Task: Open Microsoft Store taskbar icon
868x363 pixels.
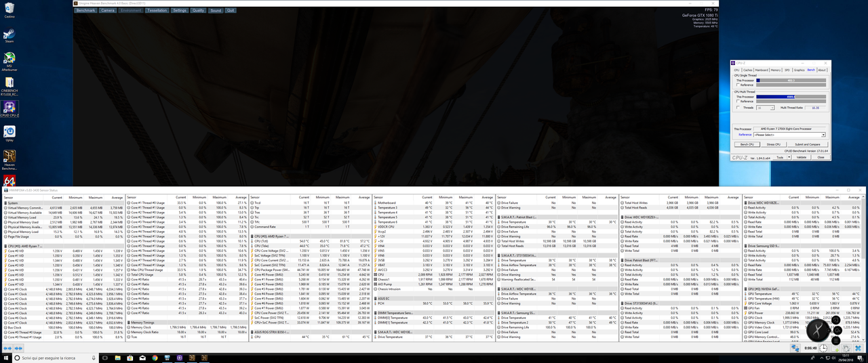Action: click(x=130, y=358)
